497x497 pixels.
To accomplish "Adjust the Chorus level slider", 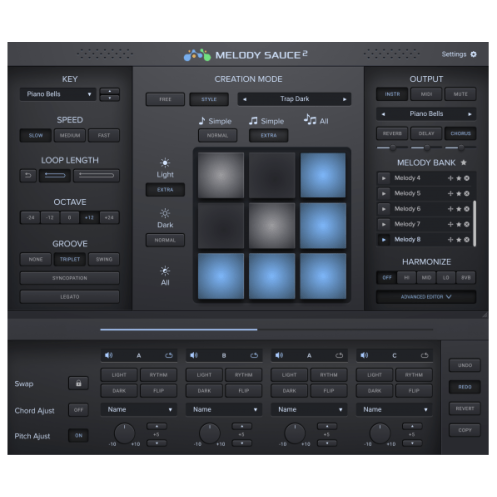I will coord(460,147).
